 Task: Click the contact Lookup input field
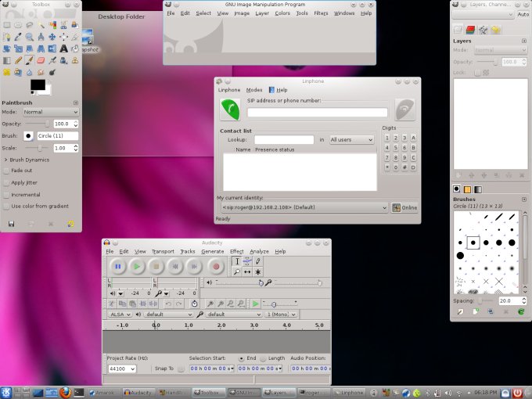(x=284, y=140)
